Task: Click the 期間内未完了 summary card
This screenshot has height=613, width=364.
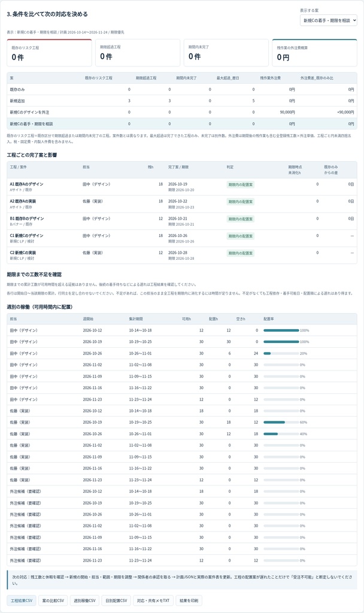Action: pyautogui.click(x=226, y=53)
